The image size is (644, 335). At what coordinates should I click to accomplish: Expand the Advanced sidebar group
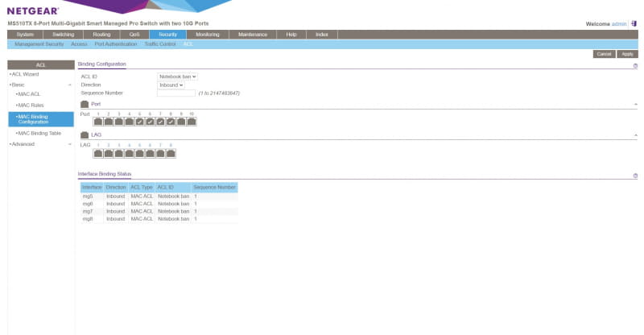tap(70, 144)
